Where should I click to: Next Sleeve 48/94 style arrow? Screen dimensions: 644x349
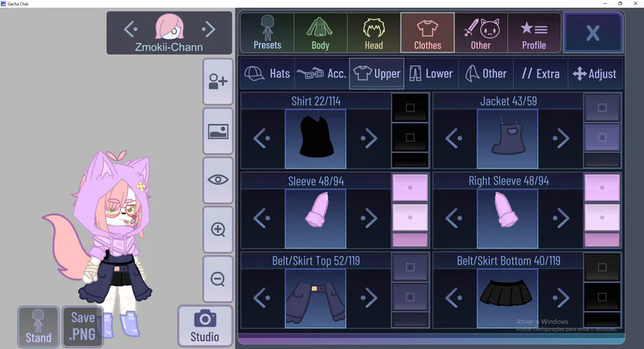(369, 218)
